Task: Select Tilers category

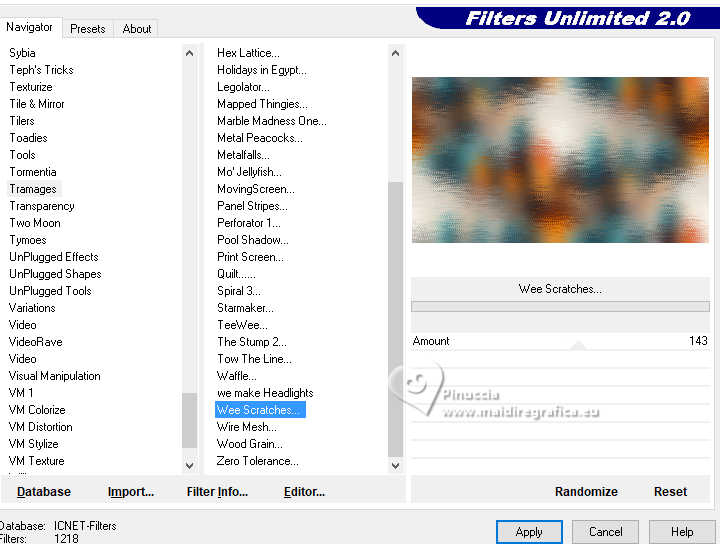Action: (x=22, y=121)
